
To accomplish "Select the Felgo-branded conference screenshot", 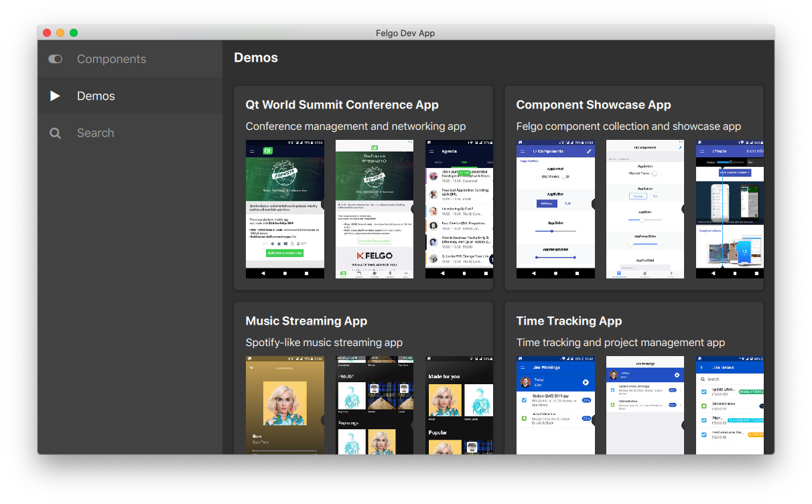I will tap(374, 209).
